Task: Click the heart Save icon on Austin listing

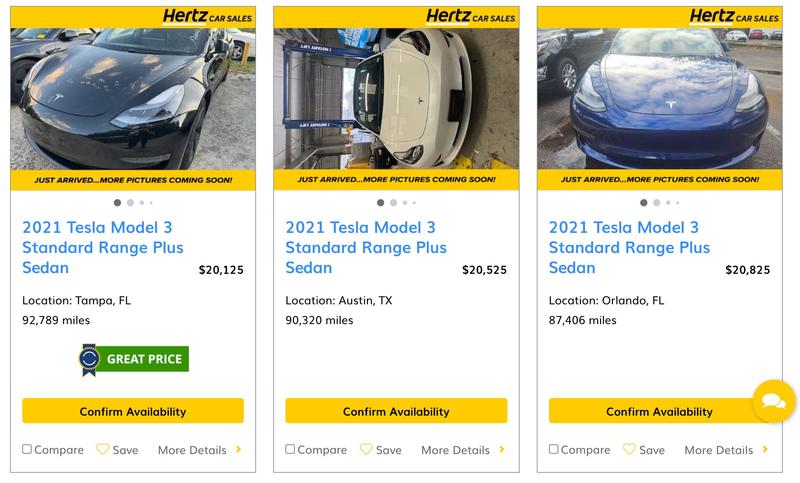Action: [x=366, y=450]
